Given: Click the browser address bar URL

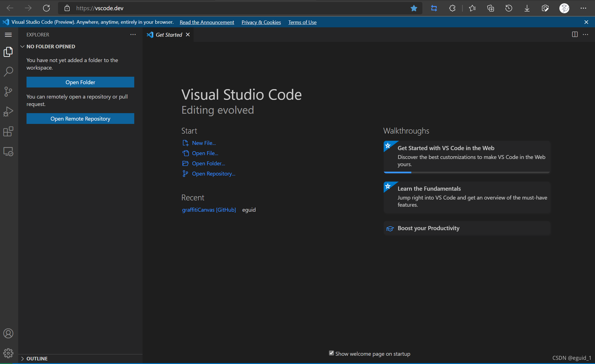Looking at the screenshot, I should pos(100,8).
